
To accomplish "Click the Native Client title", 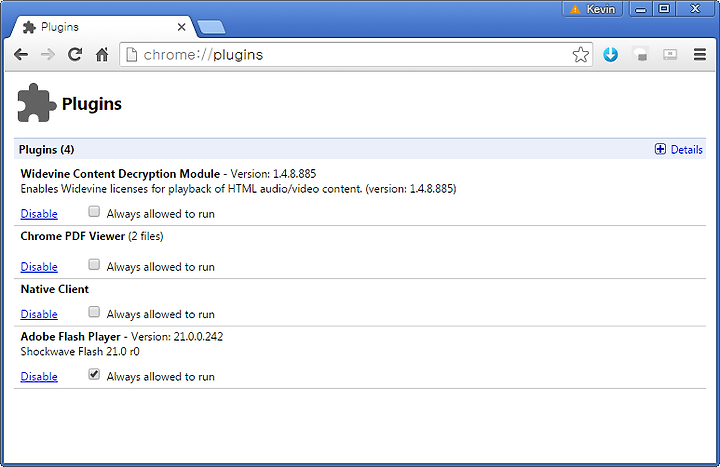I will [x=55, y=289].
